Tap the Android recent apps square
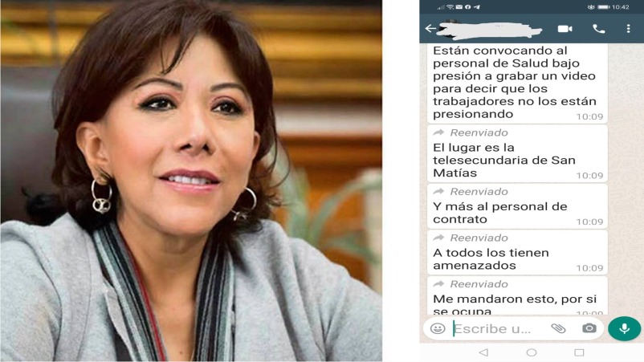Image resolution: width=644 pixels, height=362 pixels. tap(579, 352)
